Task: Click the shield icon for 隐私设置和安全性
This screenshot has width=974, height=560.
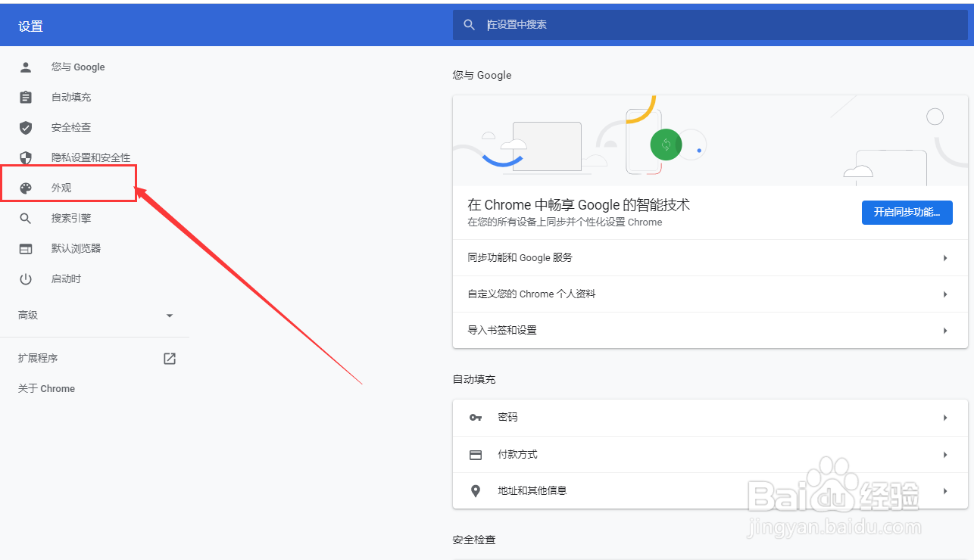Action: [26, 157]
